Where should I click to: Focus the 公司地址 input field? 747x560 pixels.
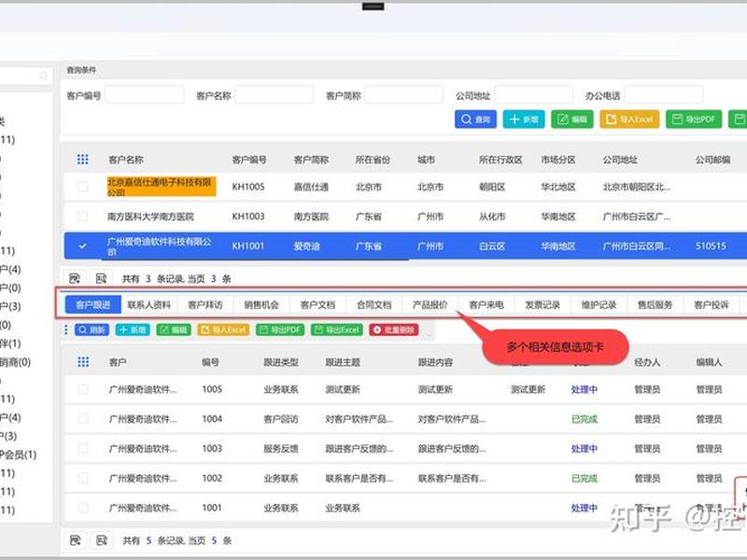(x=533, y=95)
